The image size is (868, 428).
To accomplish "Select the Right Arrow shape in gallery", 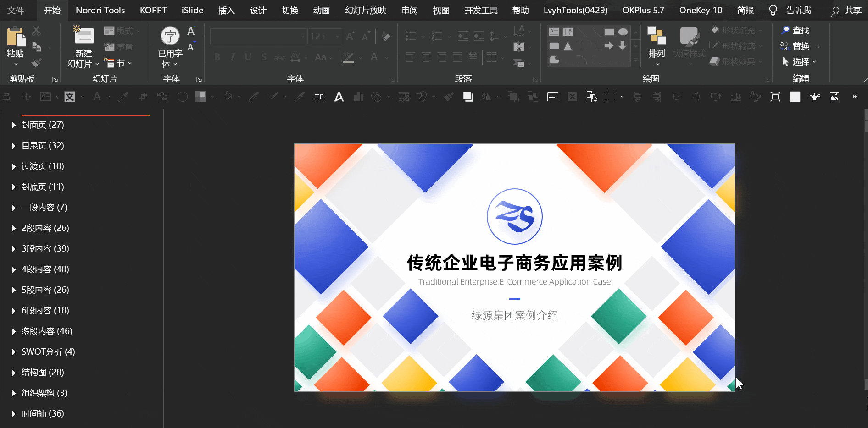I will [609, 46].
